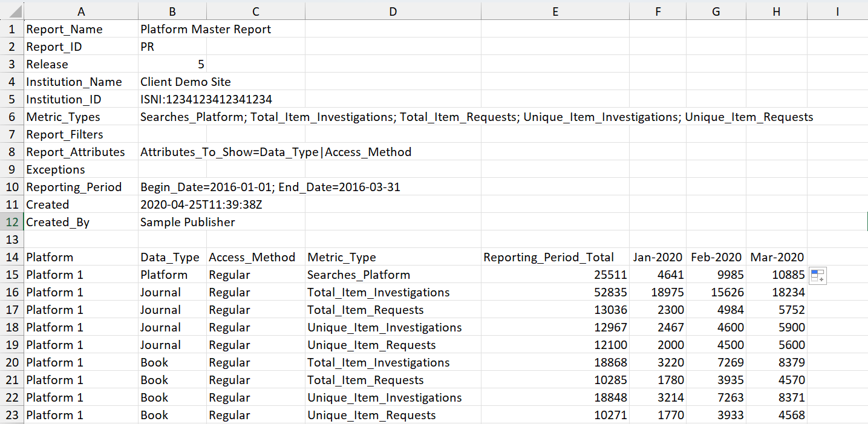Click the value 10885

pos(777,275)
